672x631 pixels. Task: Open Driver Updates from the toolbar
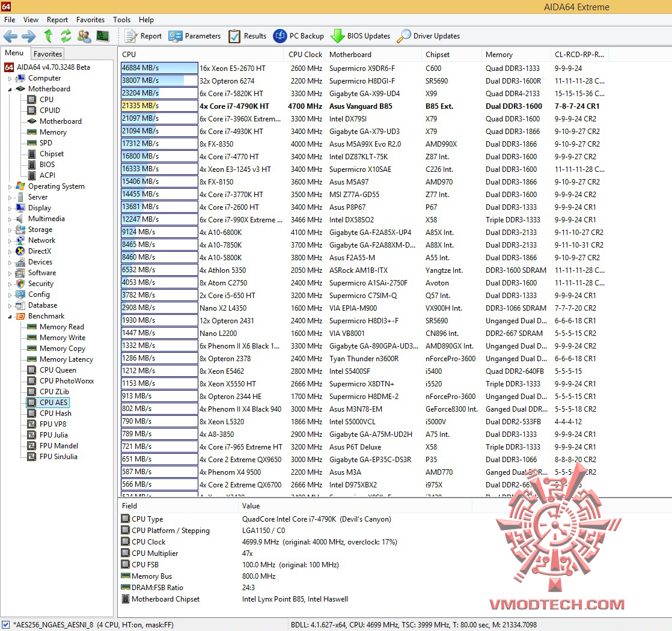pos(428,37)
